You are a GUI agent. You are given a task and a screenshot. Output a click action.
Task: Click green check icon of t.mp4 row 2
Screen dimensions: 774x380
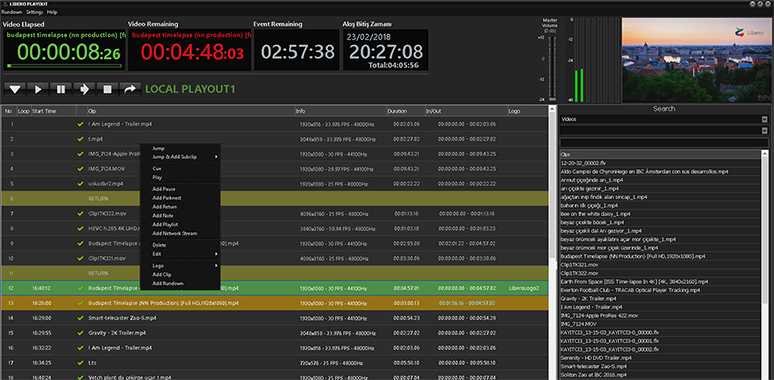(x=80, y=139)
